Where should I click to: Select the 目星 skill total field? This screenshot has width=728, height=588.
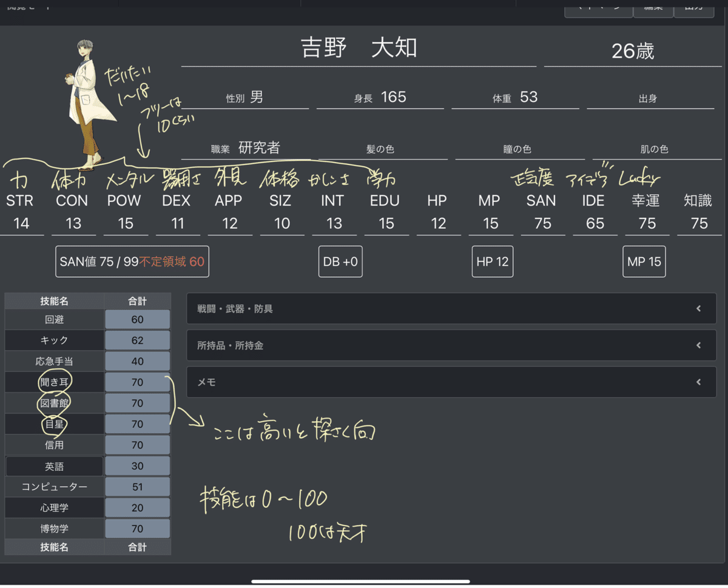tap(137, 424)
